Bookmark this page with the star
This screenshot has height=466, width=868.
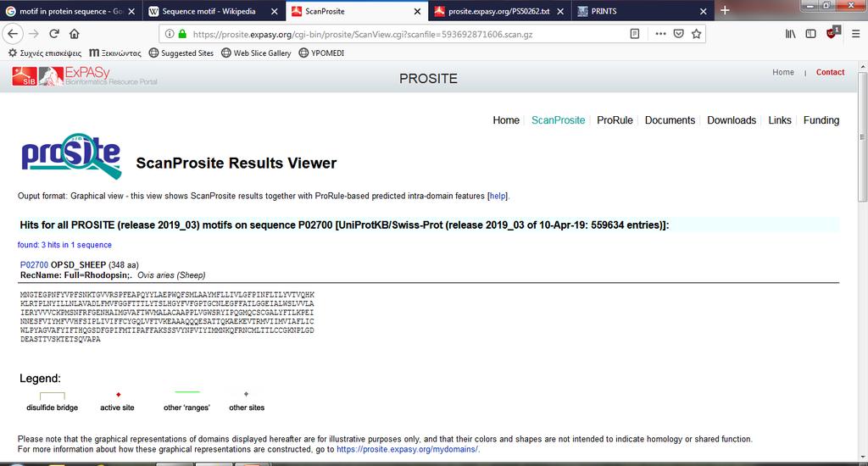tap(697, 34)
